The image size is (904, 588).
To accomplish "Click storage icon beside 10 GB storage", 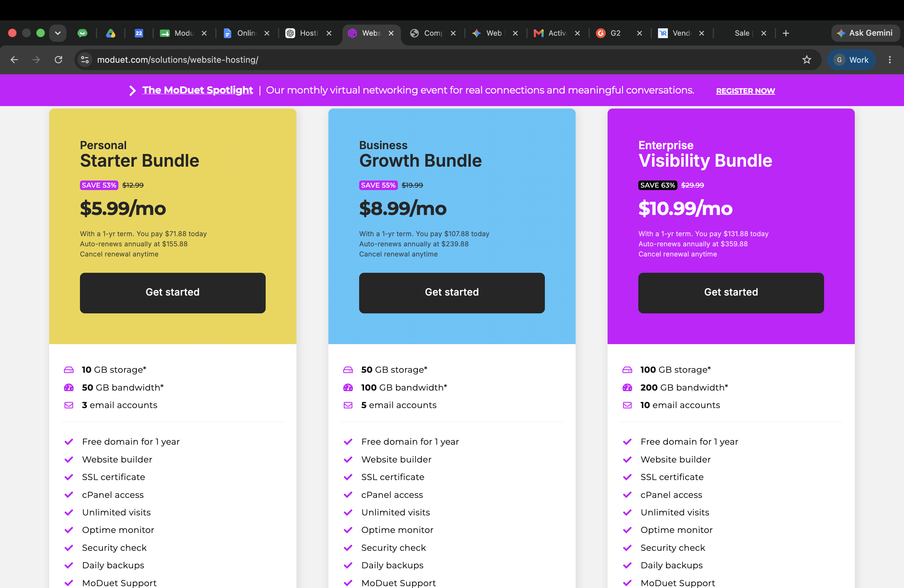I will point(69,370).
